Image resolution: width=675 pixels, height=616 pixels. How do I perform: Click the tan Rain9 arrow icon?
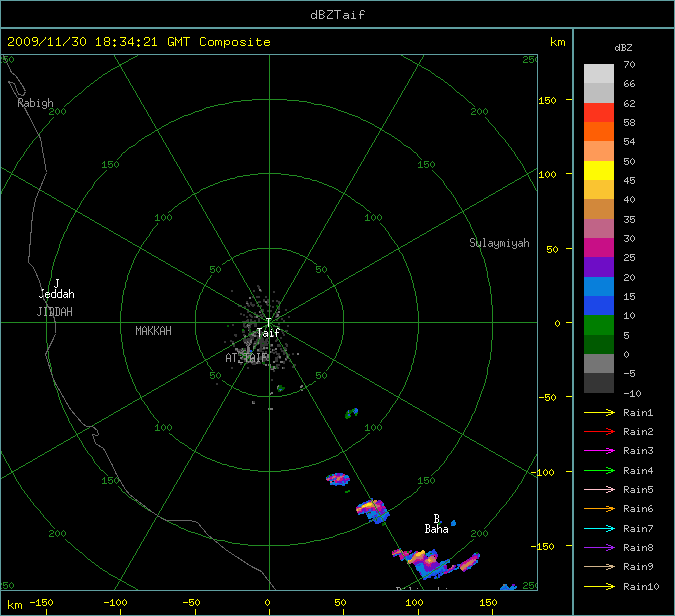tap(599, 566)
